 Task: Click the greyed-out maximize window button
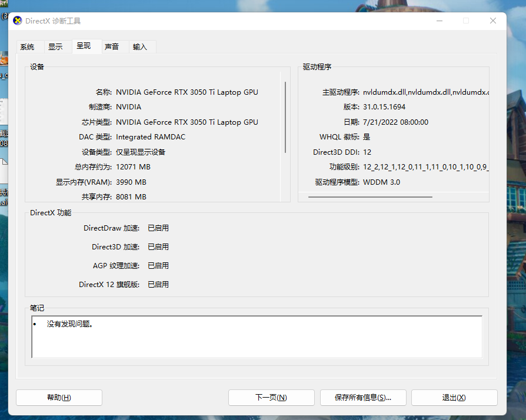coord(466,21)
